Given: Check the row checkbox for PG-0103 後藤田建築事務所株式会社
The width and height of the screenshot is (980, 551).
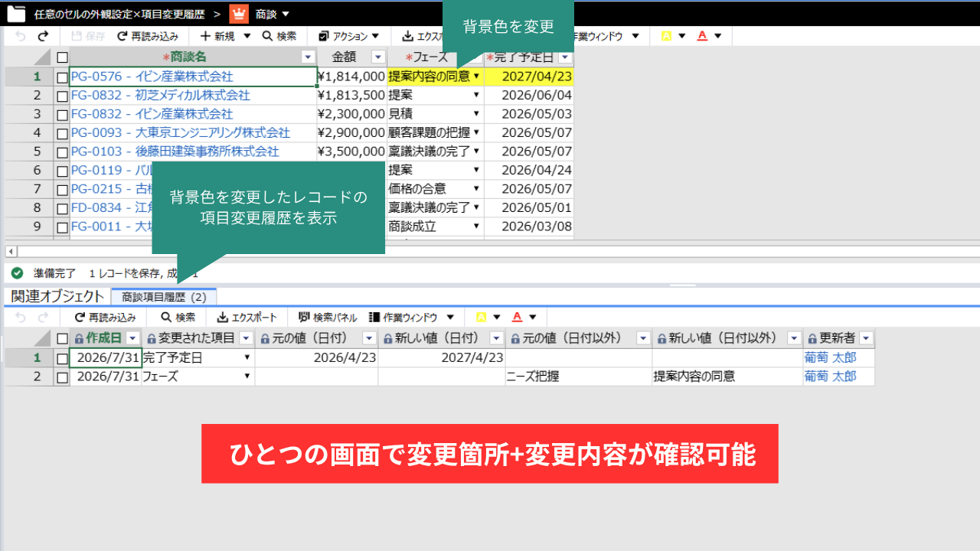Looking at the screenshot, I should [62, 152].
